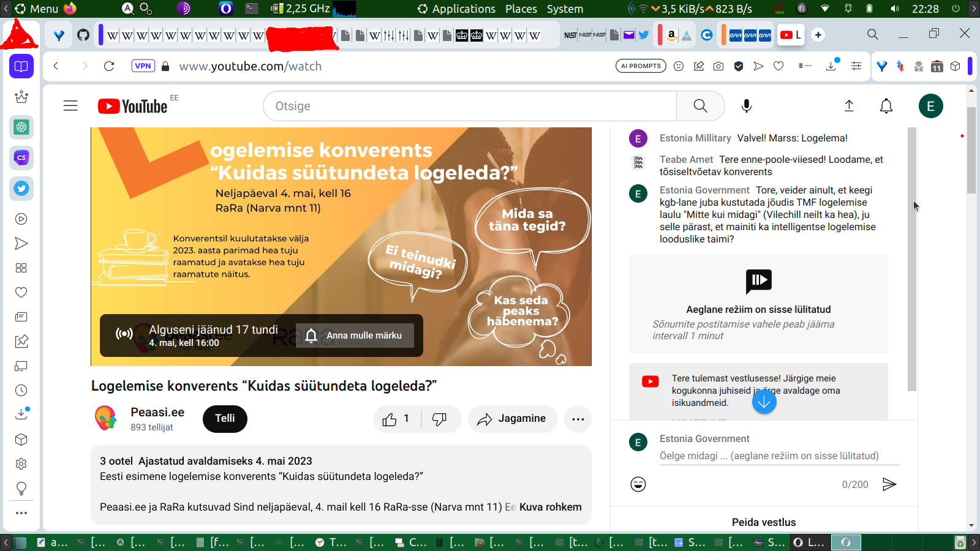The height and width of the screenshot is (551, 980).
Task: Open sidebar setup three-dots menu
Action: coord(21,513)
